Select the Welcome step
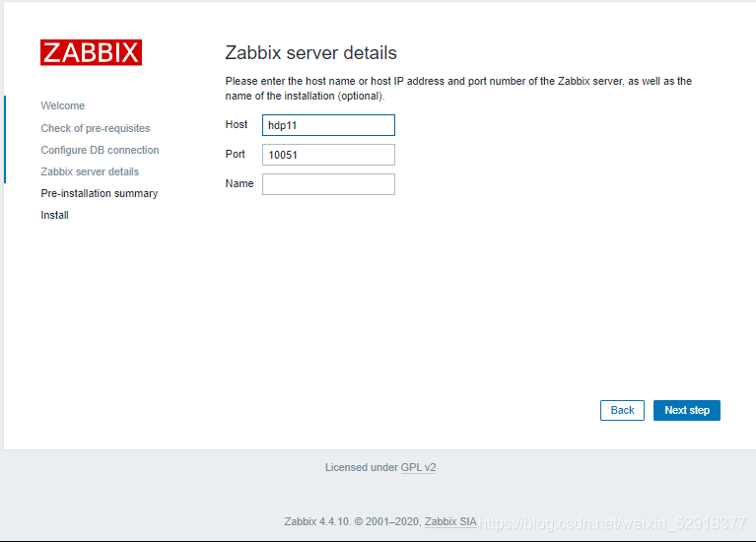Image resolution: width=756 pixels, height=542 pixels. pyautogui.click(x=63, y=105)
